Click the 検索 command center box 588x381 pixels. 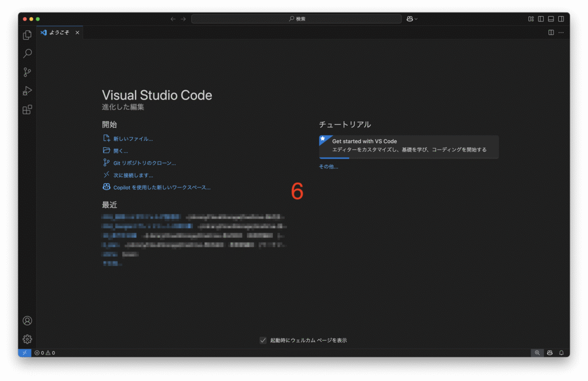tap(296, 19)
